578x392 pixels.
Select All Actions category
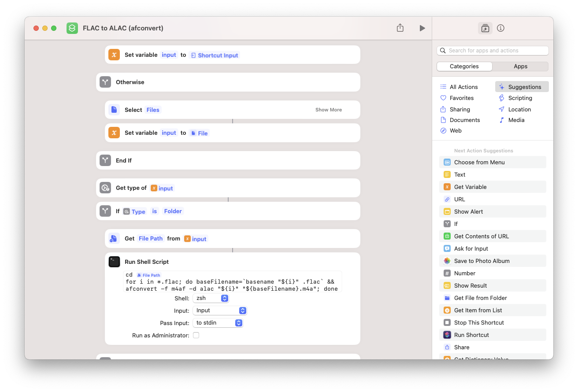(x=463, y=87)
